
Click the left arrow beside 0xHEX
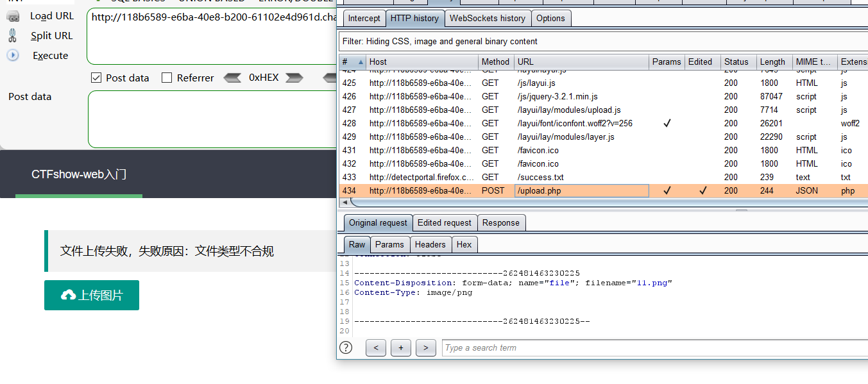point(233,78)
